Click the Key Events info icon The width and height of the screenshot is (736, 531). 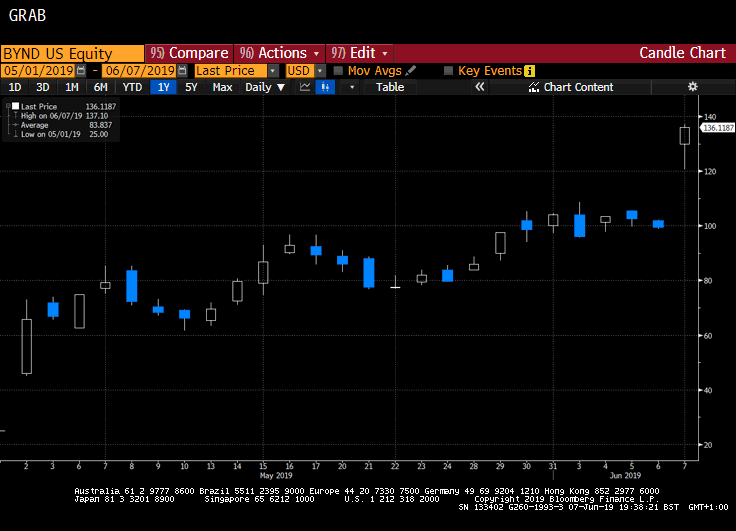[529, 71]
